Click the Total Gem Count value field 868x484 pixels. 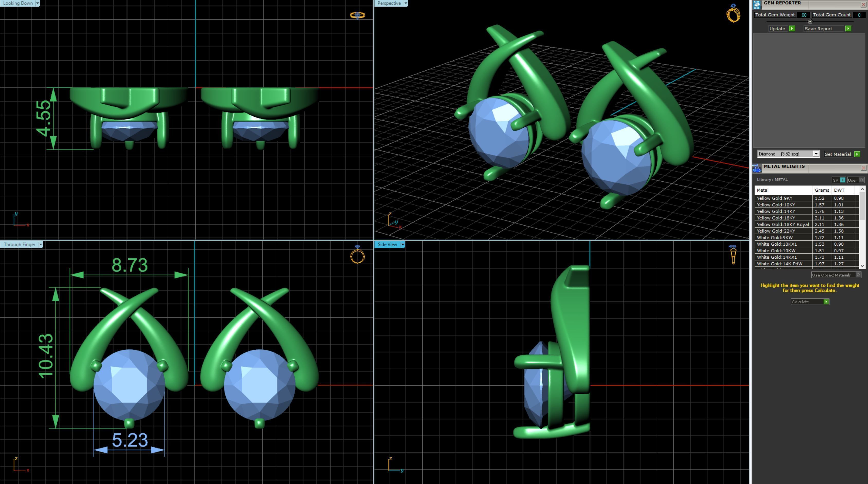coord(859,15)
